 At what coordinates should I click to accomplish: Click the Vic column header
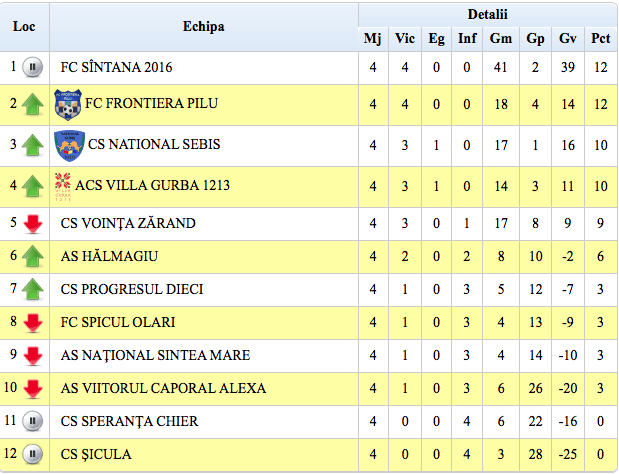(x=404, y=39)
